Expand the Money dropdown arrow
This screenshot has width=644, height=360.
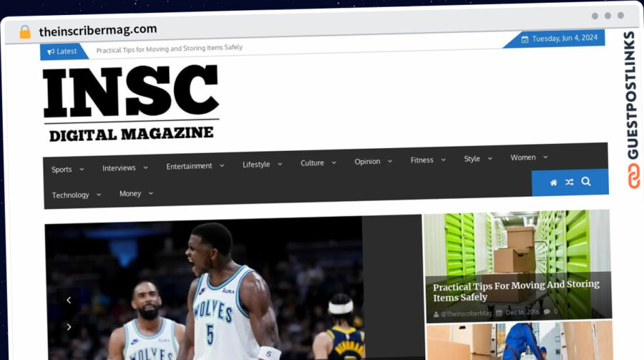point(151,193)
